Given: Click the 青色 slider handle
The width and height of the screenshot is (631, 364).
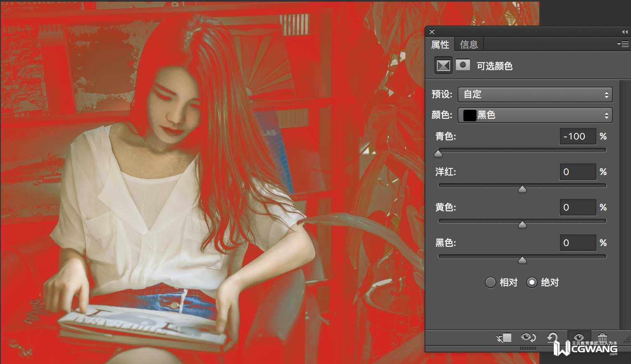Looking at the screenshot, I should click(x=438, y=154).
